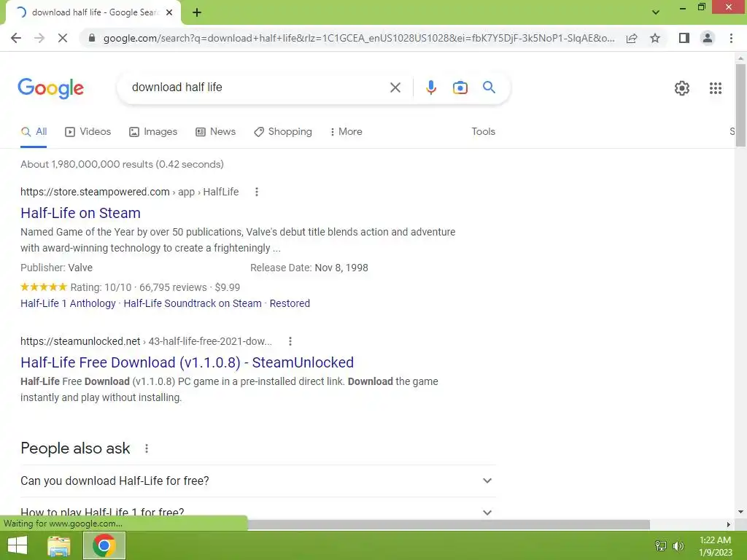Click 'About 1,980,000,000 results' text
This screenshot has width=747, height=560.
[x=122, y=164]
